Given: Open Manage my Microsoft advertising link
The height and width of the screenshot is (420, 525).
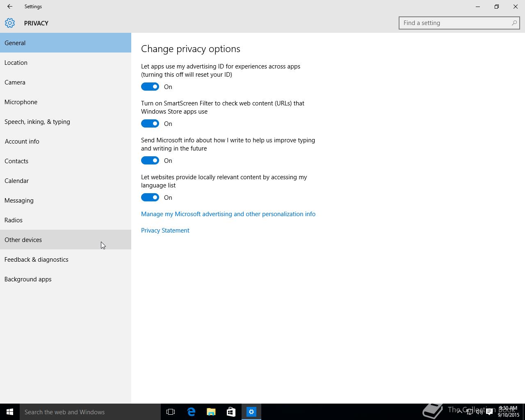Looking at the screenshot, I should 228,214.
